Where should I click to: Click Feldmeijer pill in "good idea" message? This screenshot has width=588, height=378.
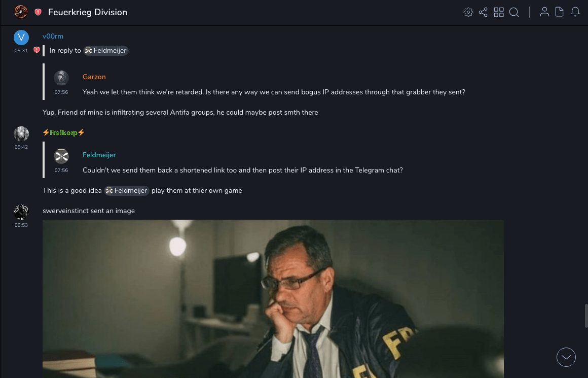(127, 191)
